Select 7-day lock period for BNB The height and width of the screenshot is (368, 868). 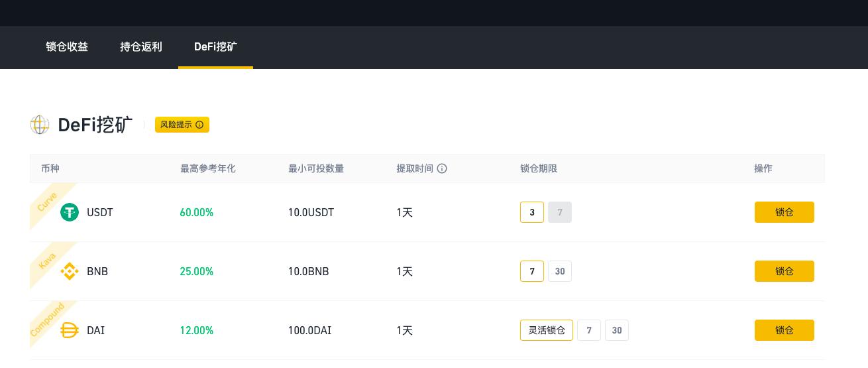point(532,271)
